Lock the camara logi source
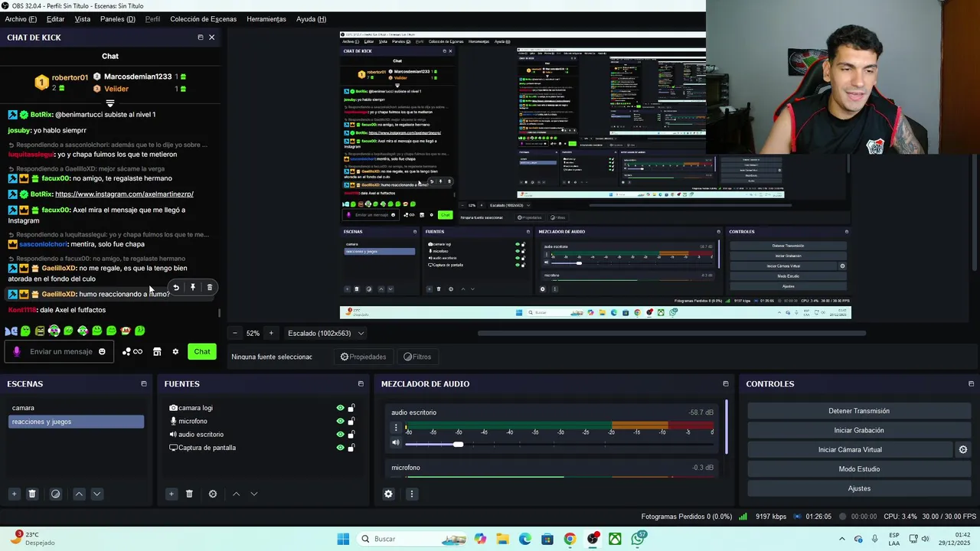 351,408
